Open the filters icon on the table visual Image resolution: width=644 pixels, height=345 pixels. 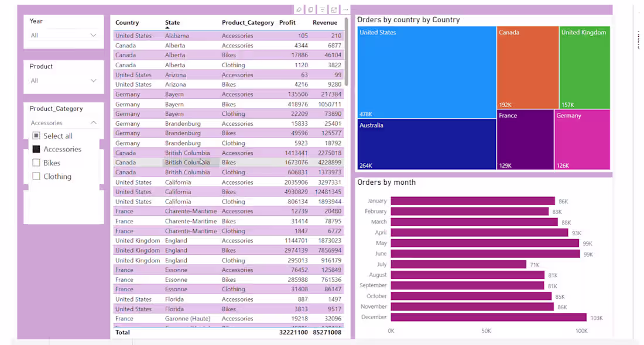(x=322, y=9)
